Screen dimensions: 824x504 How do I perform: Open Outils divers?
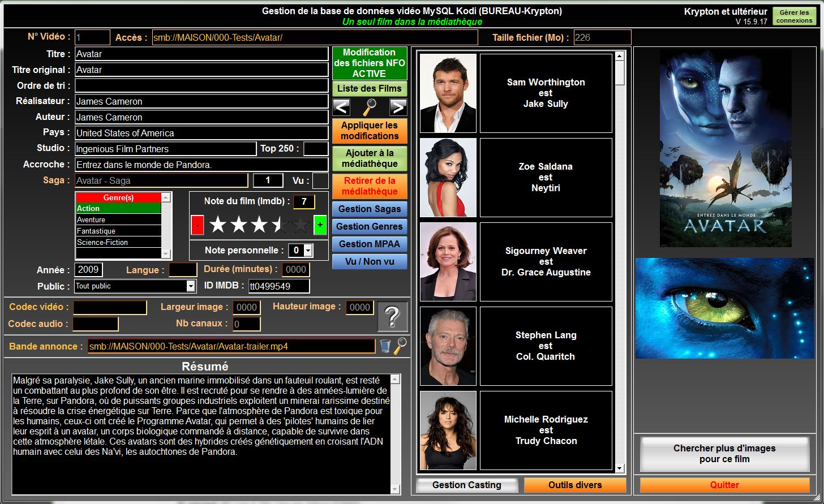[575, 485]
